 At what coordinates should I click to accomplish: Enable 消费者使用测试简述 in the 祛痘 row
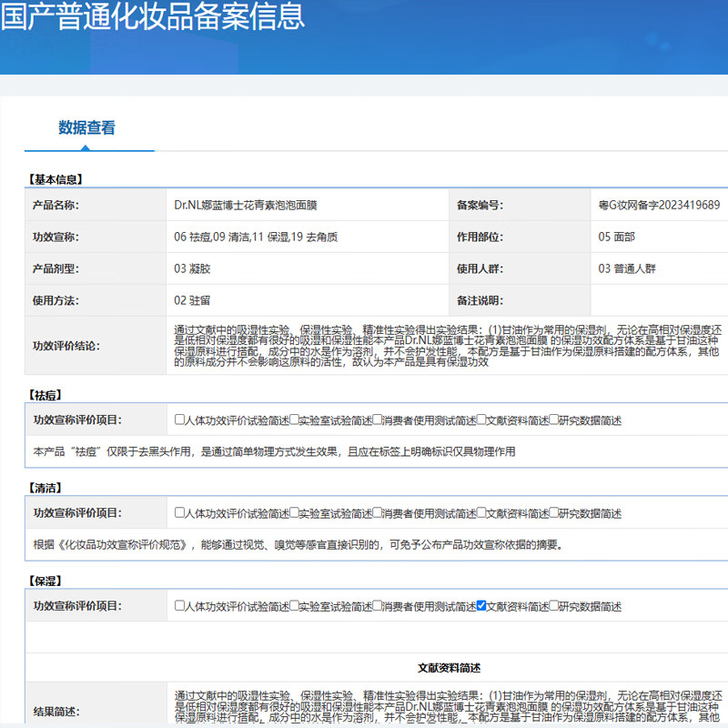click(378, 420)
